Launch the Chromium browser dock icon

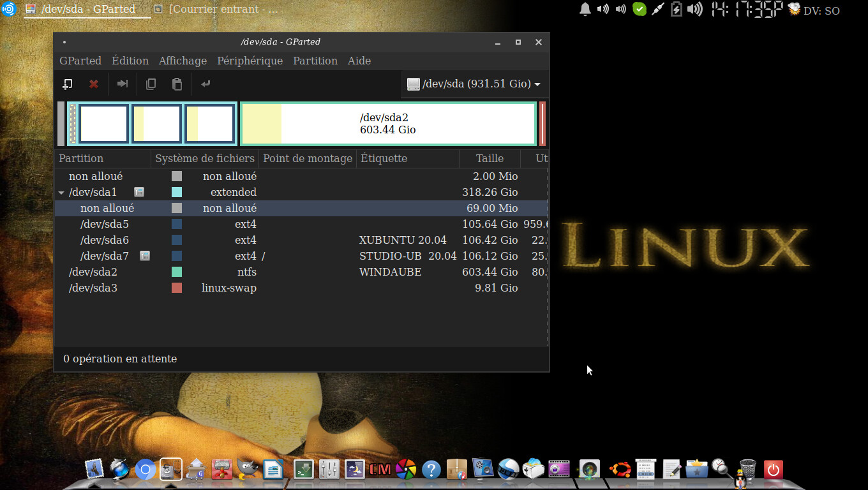coord(145,470)
